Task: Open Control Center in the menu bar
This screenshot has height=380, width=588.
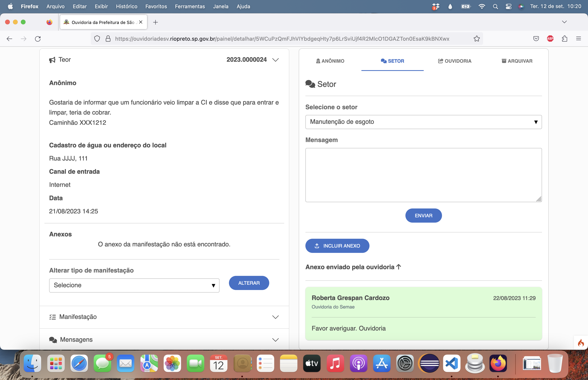Action: (508, 6)
